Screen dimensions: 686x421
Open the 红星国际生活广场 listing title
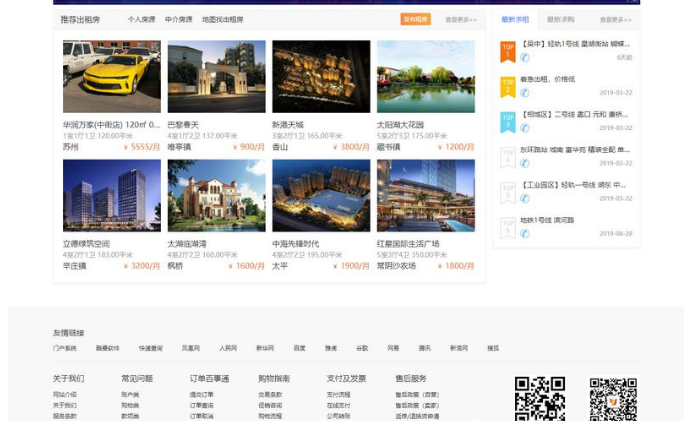pyautogui.click(x=407, y=244)
